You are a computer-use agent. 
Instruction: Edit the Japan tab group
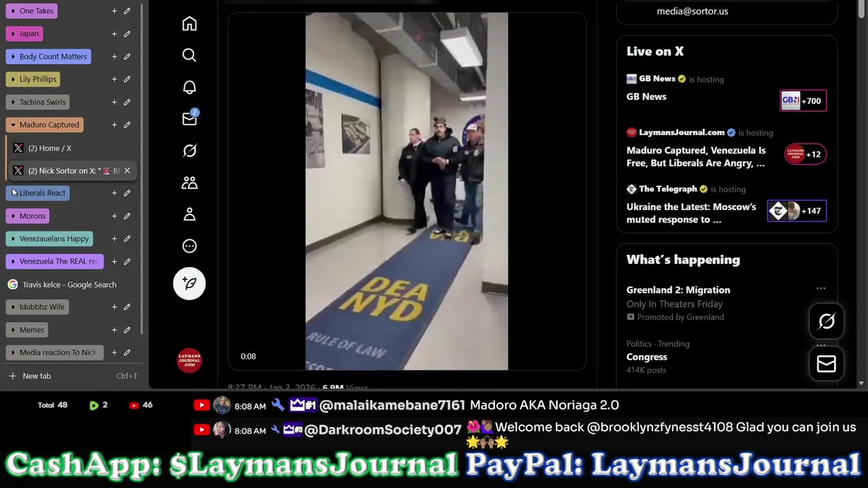(x=127, y=33)
